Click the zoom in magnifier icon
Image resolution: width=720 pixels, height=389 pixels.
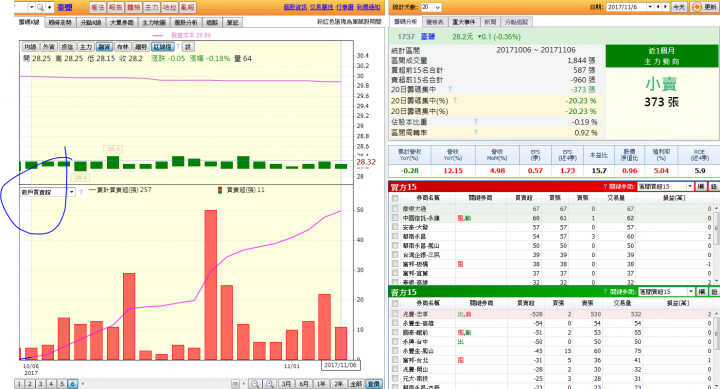click(x=270, y=384)
